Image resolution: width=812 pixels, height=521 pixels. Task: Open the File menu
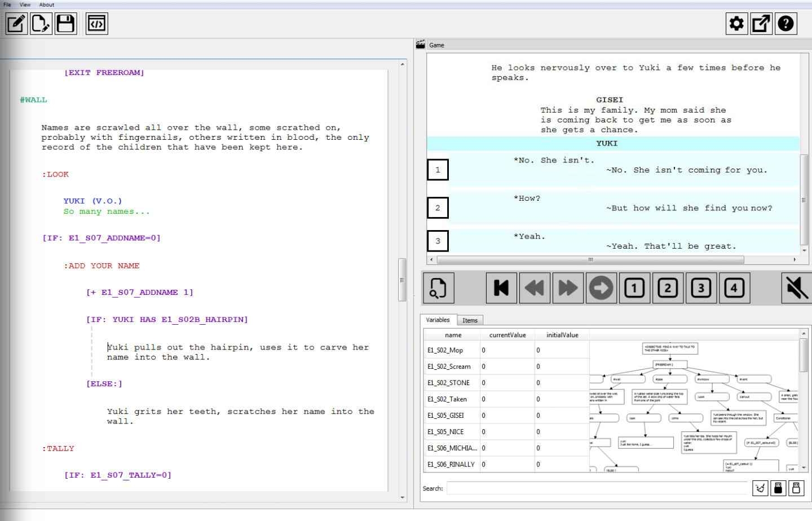coord(7,5)
